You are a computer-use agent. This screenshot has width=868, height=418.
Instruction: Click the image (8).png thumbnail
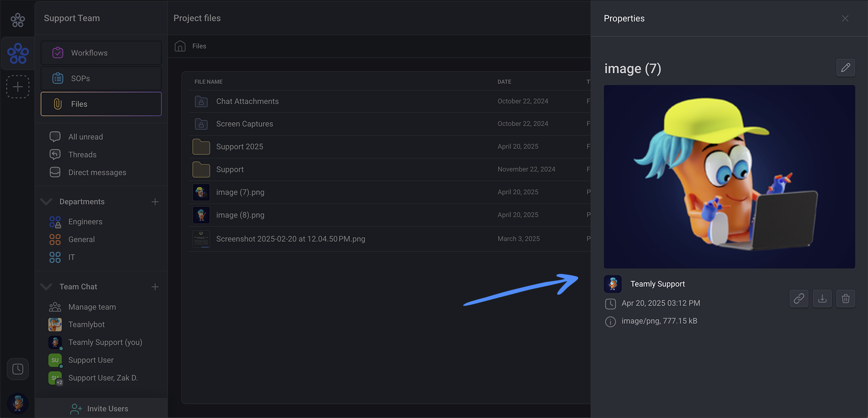tap(201, 215)
